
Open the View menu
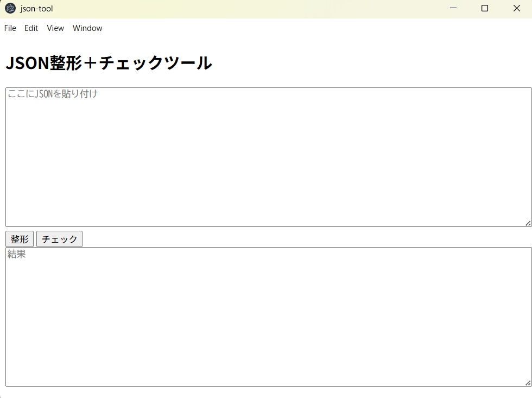pos(55,28)
